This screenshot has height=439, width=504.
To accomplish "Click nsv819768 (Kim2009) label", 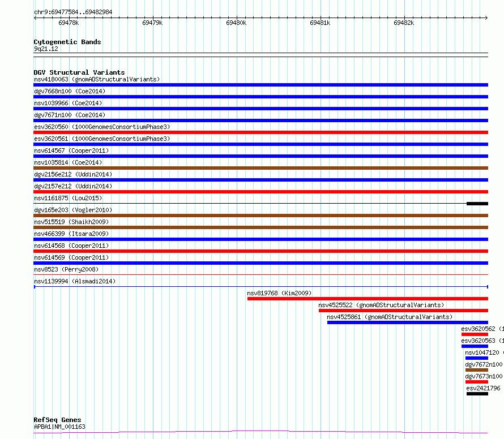I will tap(279, 293).
